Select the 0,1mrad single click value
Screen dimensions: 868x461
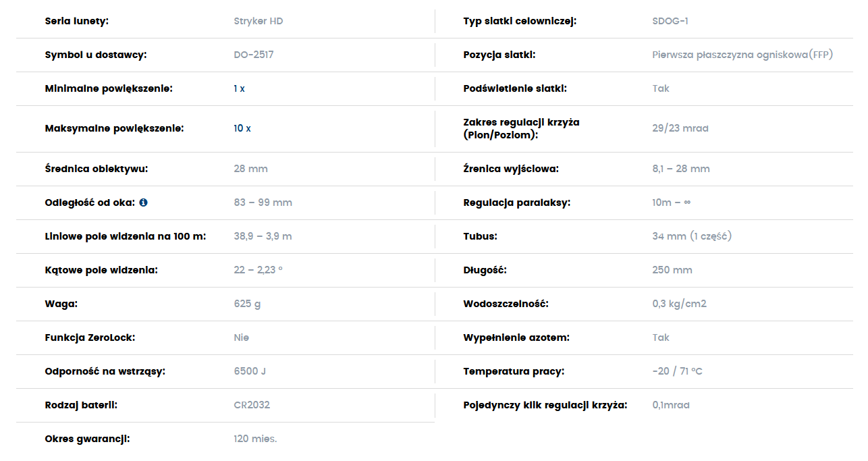(x=671, y=405)
